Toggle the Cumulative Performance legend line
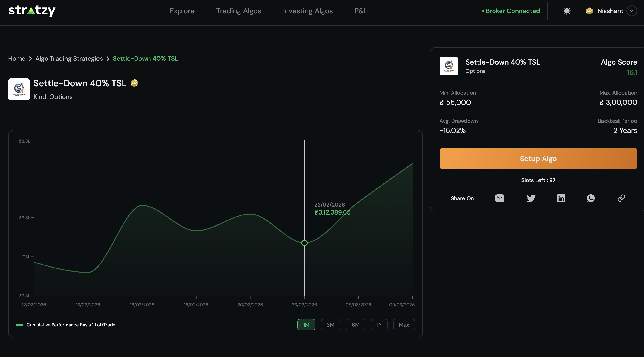The width and height of the screenshot is (644, 357). 19,325
